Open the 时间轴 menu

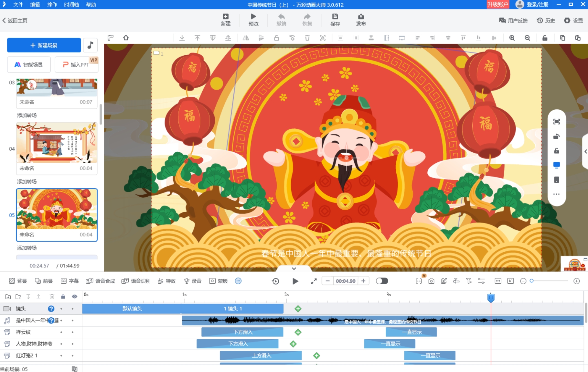click(x=71, y=5)
